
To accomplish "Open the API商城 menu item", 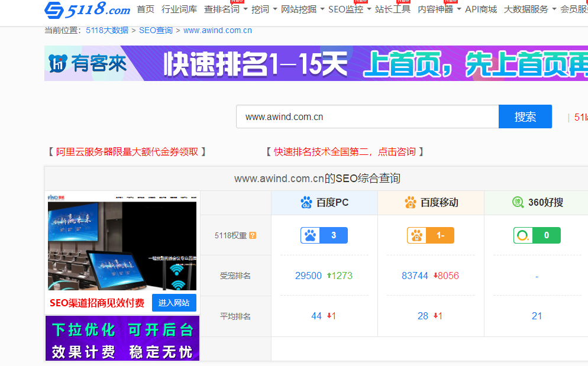I will click(481, 9).
